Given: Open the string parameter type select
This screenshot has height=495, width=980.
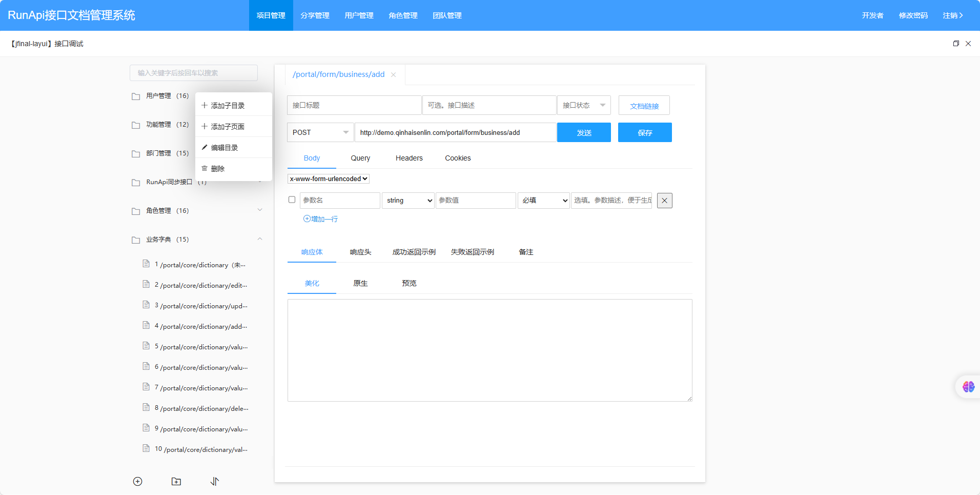Looking at the screenshot, I should click(x=408, y=201).
